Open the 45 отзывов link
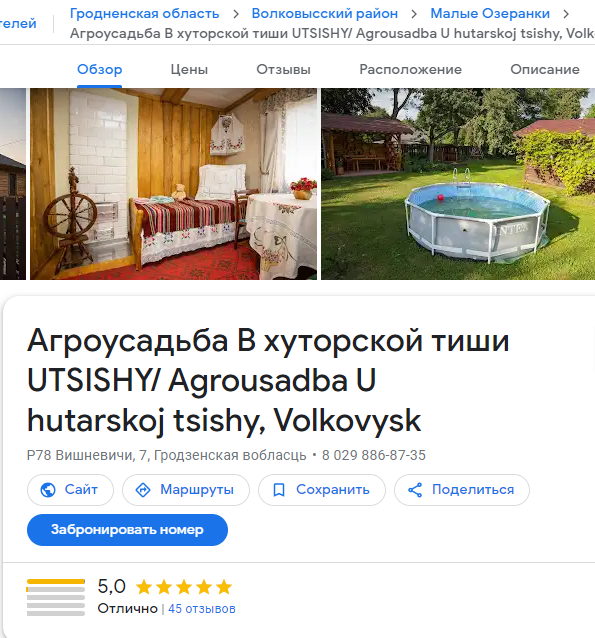Image resolution: width=595 pixels, height=638 pixels. pyautogui.click(x=202, y=609)
